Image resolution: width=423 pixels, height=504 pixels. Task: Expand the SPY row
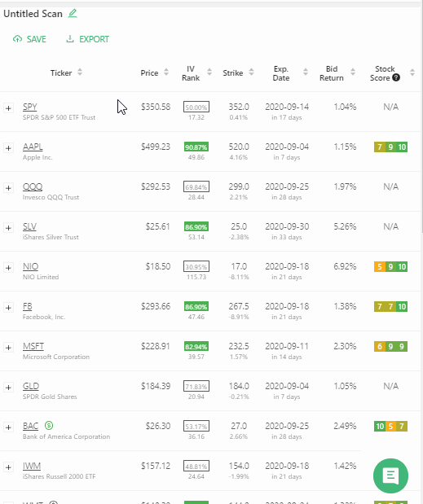[9, 108]
